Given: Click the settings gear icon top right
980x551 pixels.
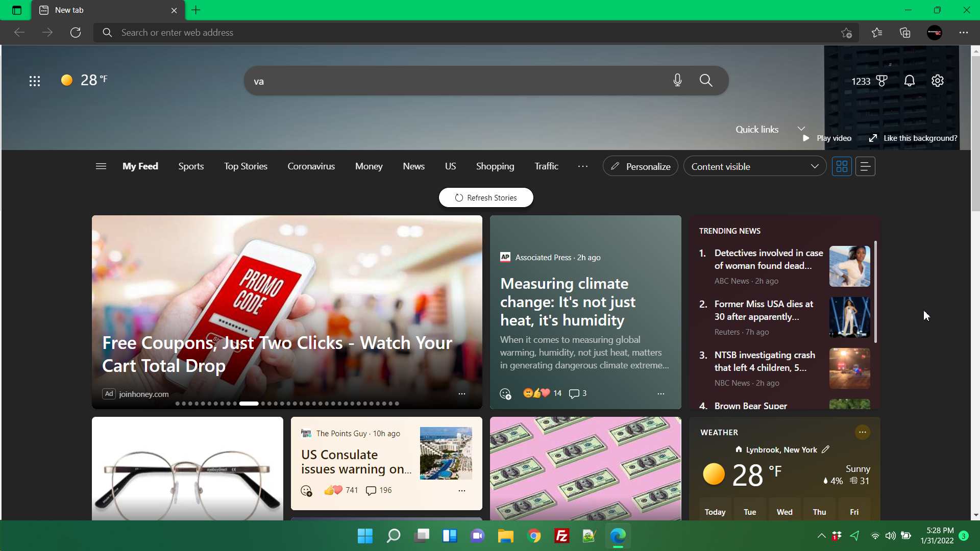Looking at the screenshot, I should [938, 80].
